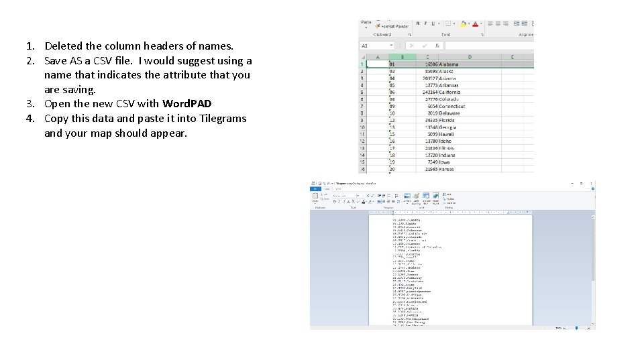The height and width of the screenshot is (362, 644).
Task: Click Excel red Font Color button
Action: [x=475, y=24]
